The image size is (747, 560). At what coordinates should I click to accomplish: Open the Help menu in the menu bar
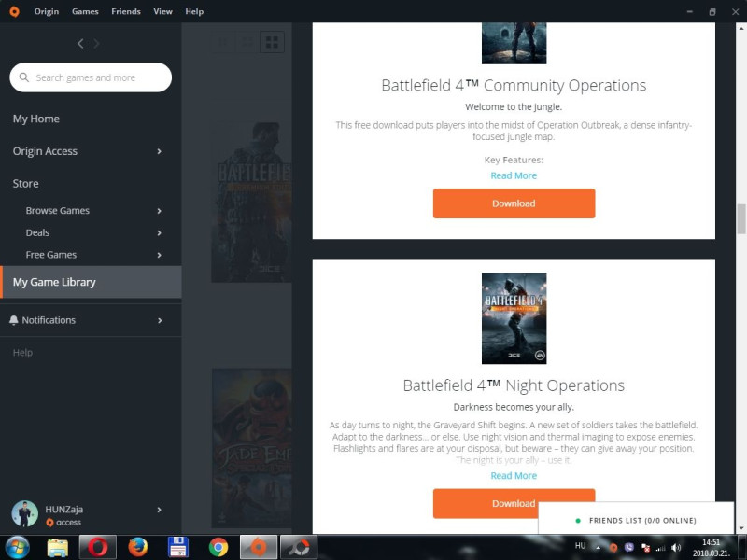click(194, 11)
